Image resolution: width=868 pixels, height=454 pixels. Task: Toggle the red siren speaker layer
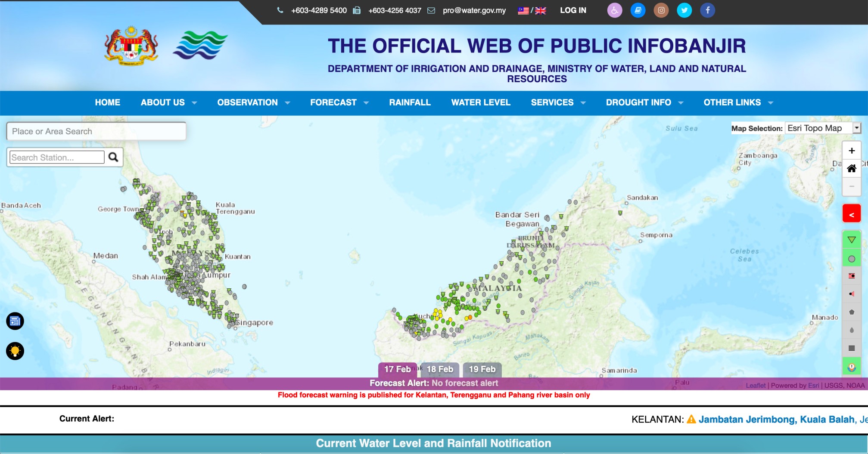pyautogui.click(x=851, y=294)
